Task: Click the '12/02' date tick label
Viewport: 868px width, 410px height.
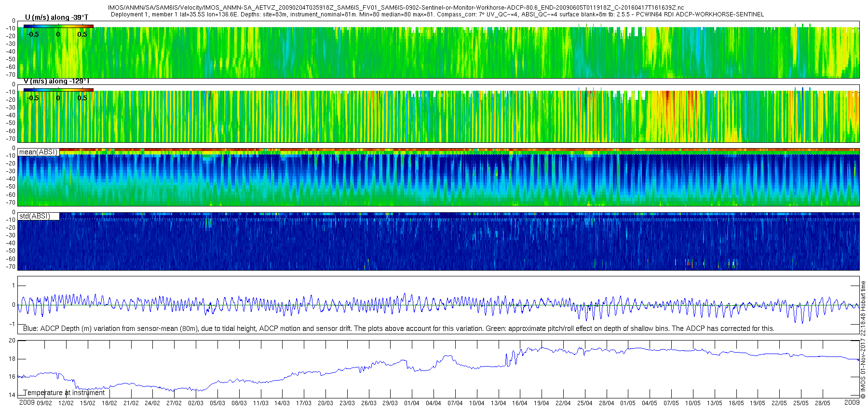Action: [66, 403]
